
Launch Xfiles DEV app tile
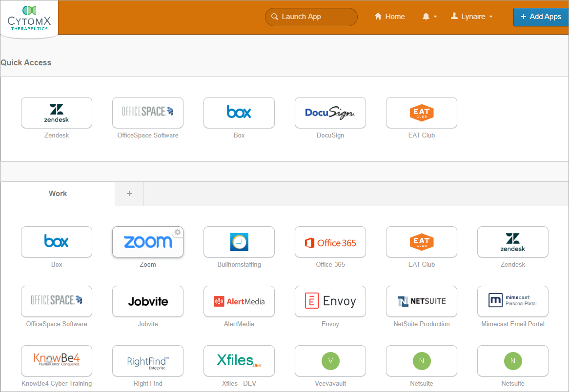point(239,361)
